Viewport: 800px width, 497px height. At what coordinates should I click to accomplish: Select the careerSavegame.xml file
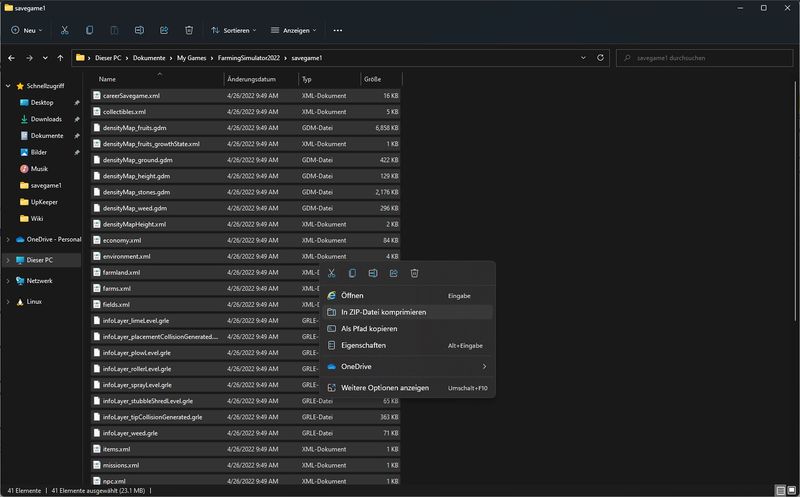pos(245,95)
